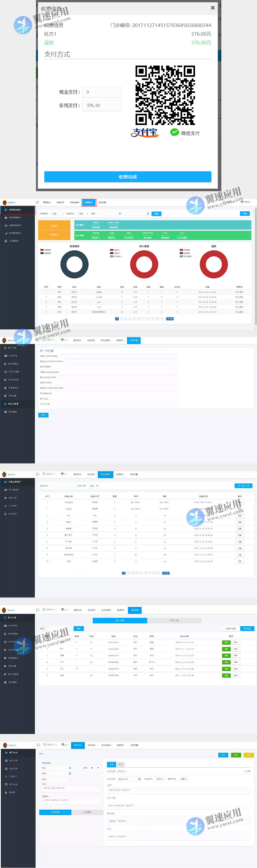Click the 第三方配置 sidebar item
Screen dimensions: 257x868
[18, 404]
